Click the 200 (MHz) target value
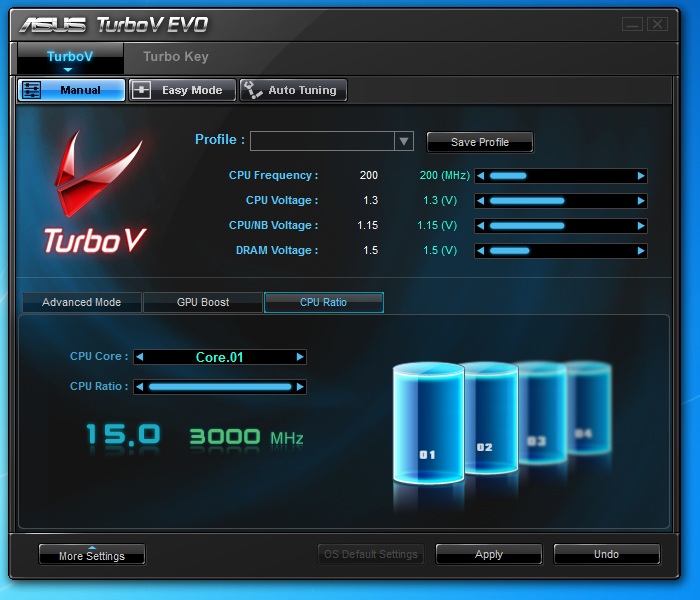 445,175
